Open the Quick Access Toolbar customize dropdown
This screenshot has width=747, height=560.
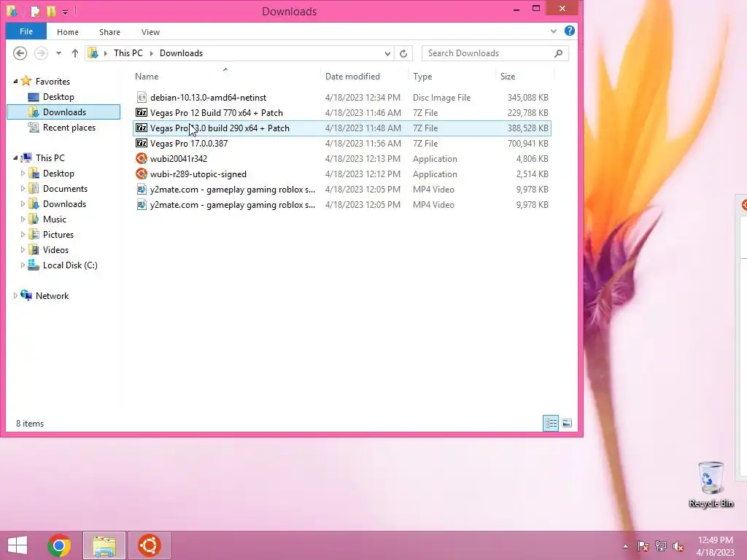65,12
